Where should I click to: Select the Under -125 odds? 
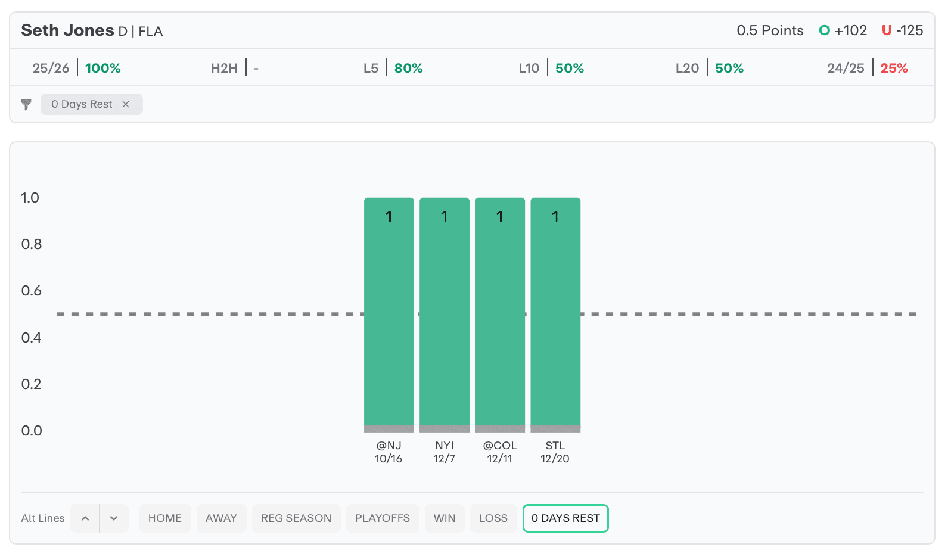903,30
